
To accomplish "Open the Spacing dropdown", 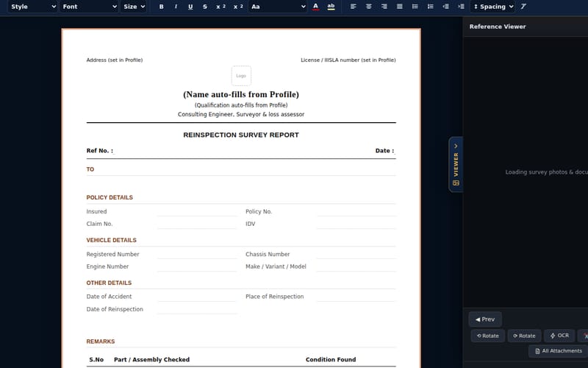I will (x=492, y=7).
